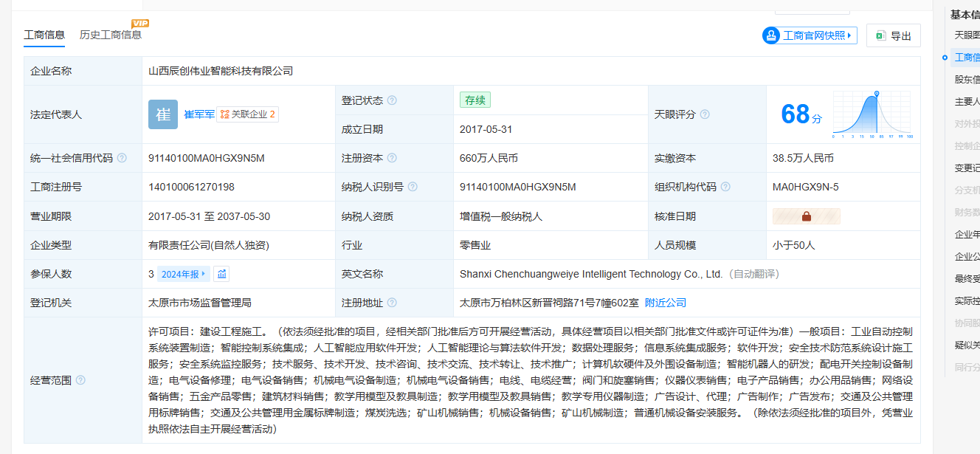
Task: Click the lock icon in 核准日期 row
Action: (806, 216)
